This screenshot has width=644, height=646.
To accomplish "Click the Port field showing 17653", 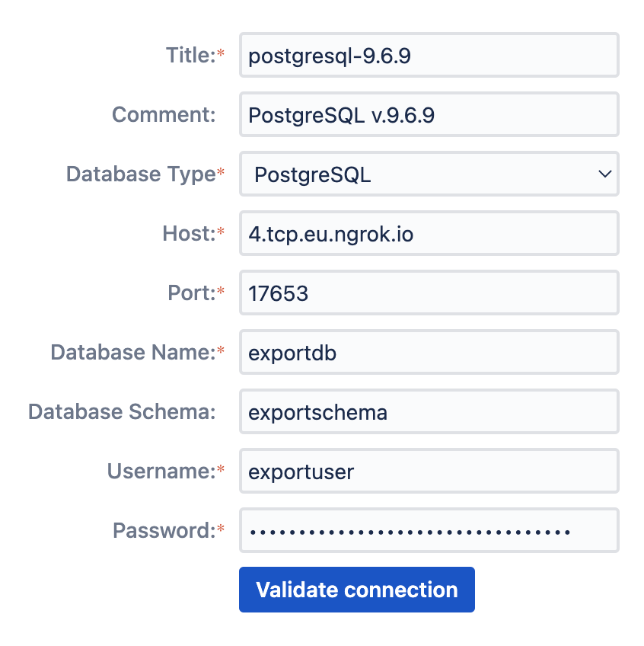I will (x=429, y=293).
